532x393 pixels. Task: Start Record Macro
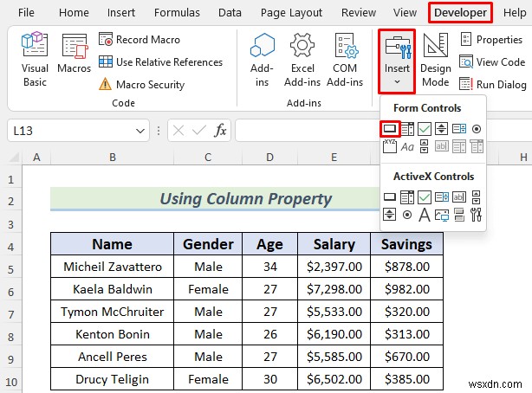[139, 40]
